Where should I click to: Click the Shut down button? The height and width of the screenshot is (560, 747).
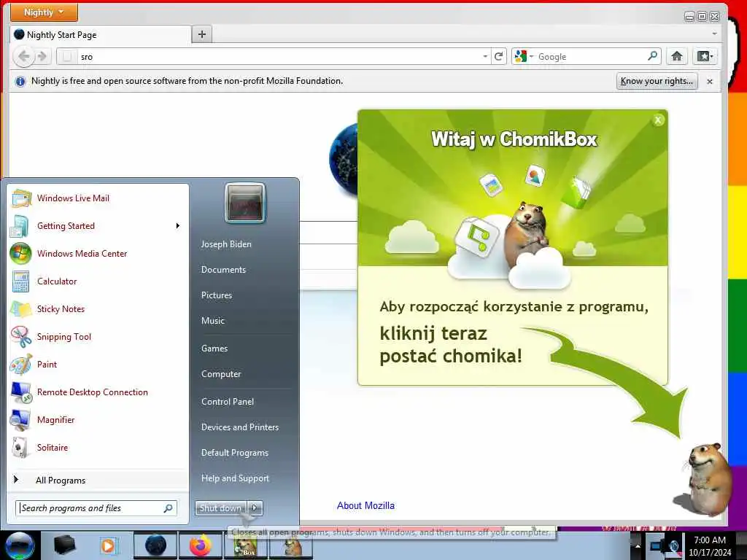pyautogui.click(x=221, y=508)
